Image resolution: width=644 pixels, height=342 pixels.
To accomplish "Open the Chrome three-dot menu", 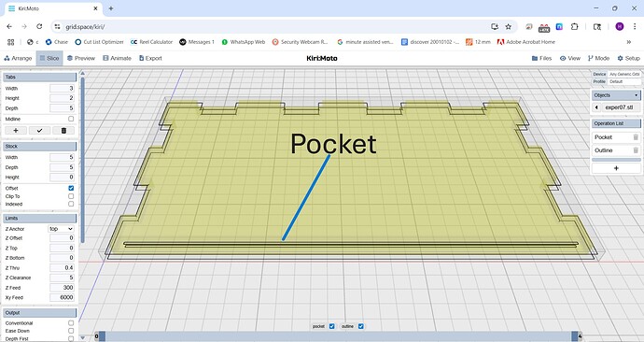I will click(x=635, y=27).
